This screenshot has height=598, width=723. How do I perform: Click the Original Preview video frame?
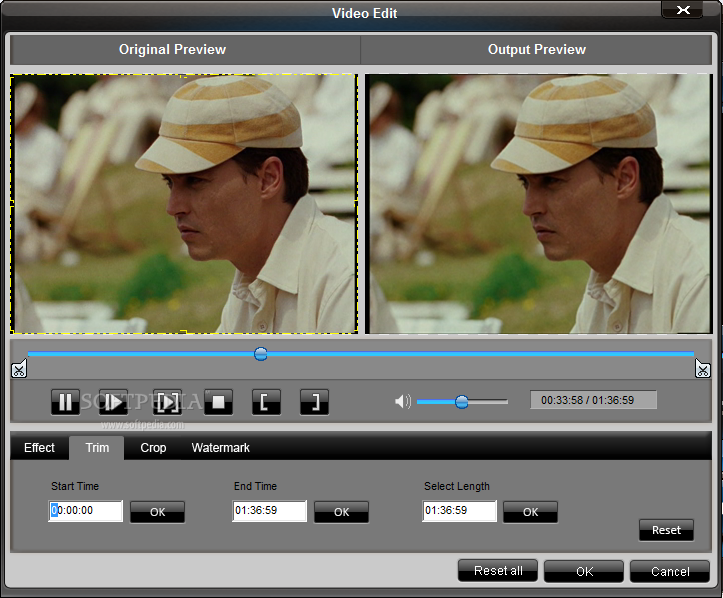coord(184,204)
